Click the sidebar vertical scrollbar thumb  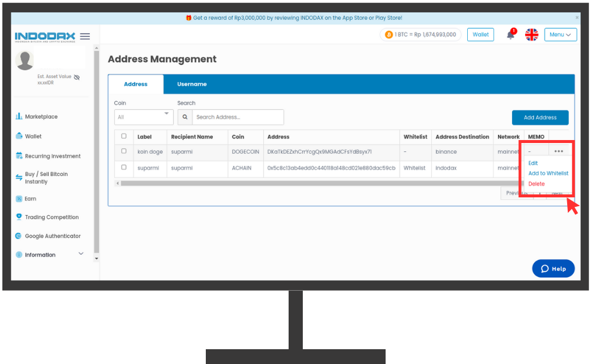click(x=96, y=152)
